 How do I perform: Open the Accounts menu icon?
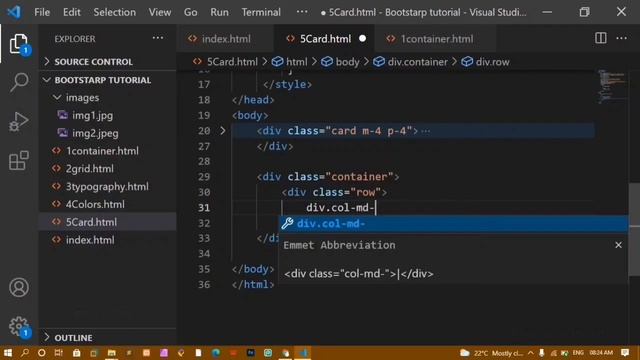pos(19,287)
